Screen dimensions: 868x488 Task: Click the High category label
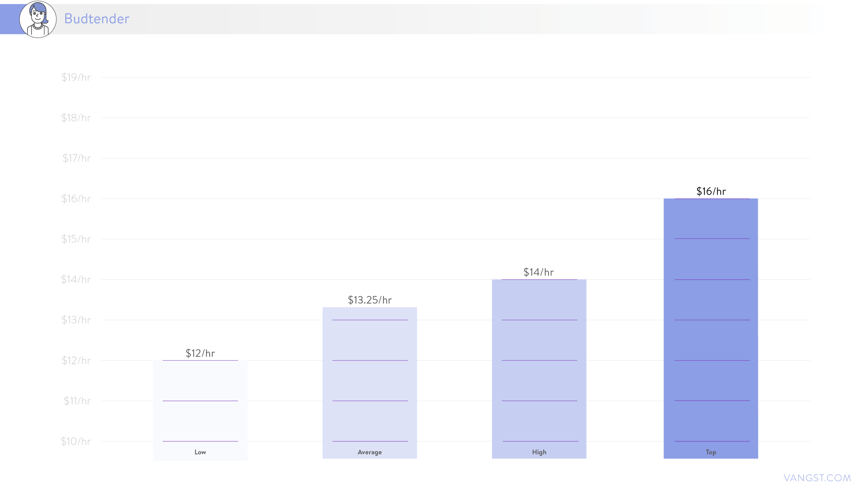click(539, 452)
